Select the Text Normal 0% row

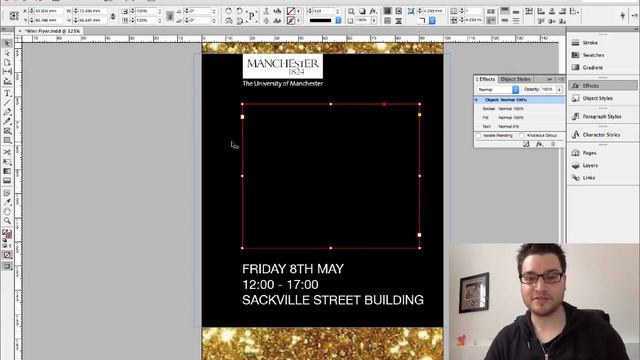click(x=519, y=127)
